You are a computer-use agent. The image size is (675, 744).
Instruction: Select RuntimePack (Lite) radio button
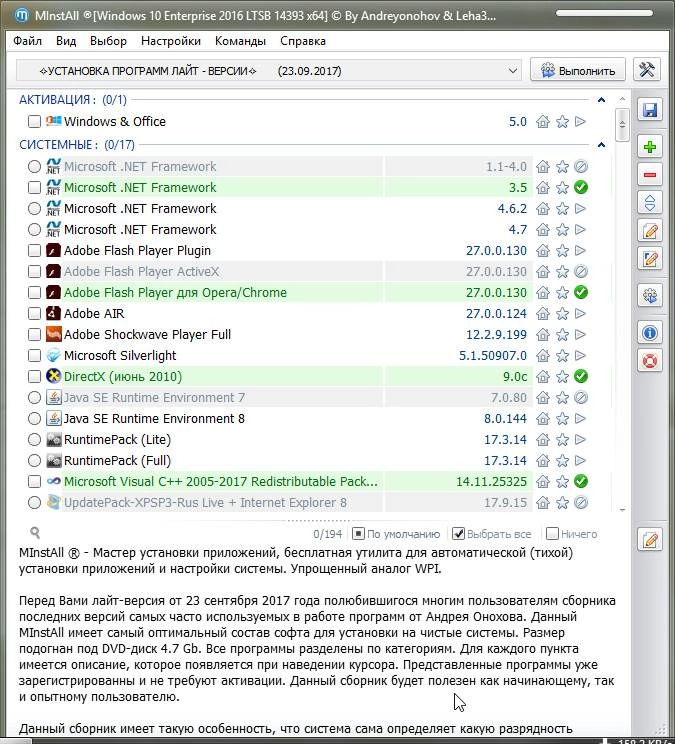(34, 439)
